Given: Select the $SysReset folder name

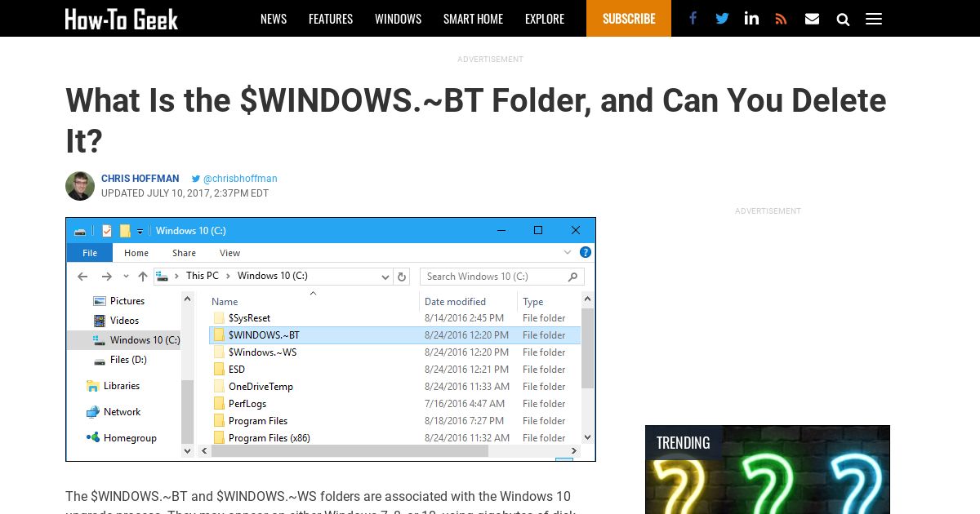Looking at the screenshot, I should pos(249,318).
